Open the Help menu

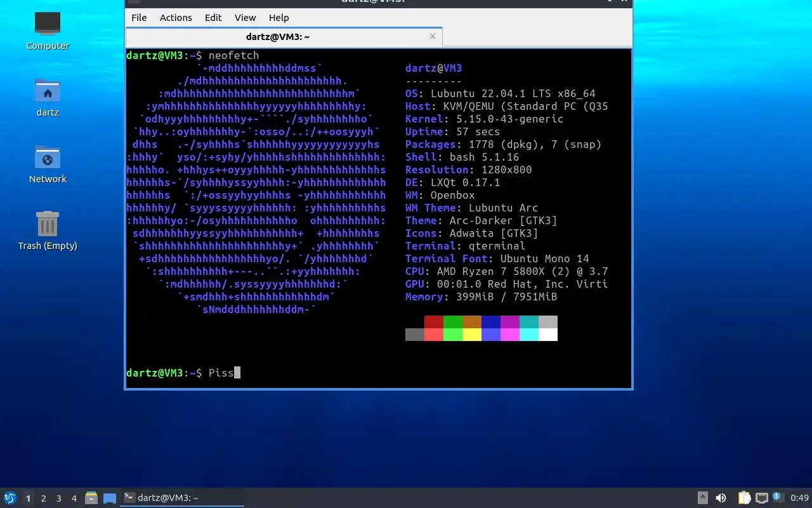coord(278,18)
